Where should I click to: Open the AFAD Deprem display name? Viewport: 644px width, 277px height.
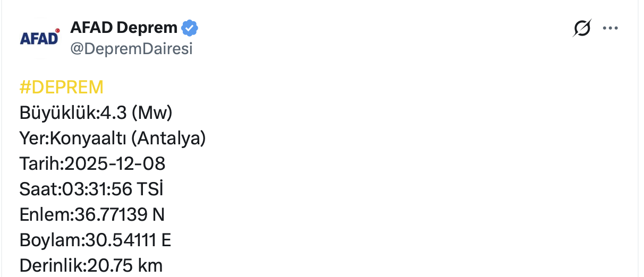(x=124, y=27)
